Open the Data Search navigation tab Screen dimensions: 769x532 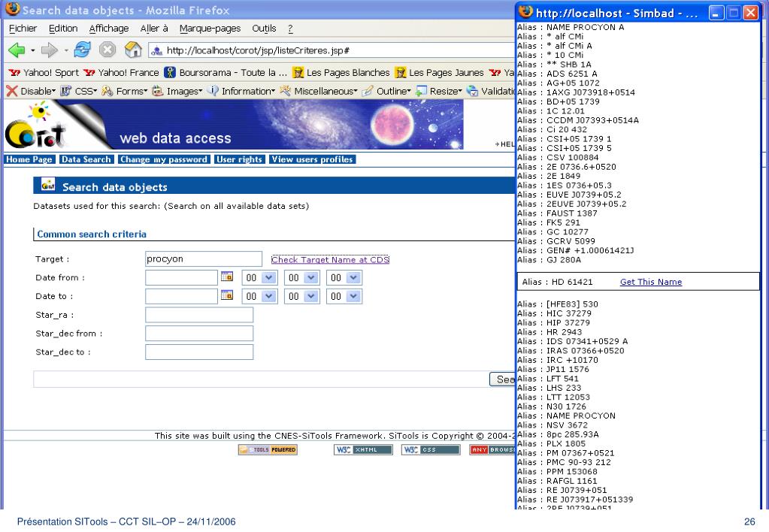pyautogui.click(x=86, y=159)
